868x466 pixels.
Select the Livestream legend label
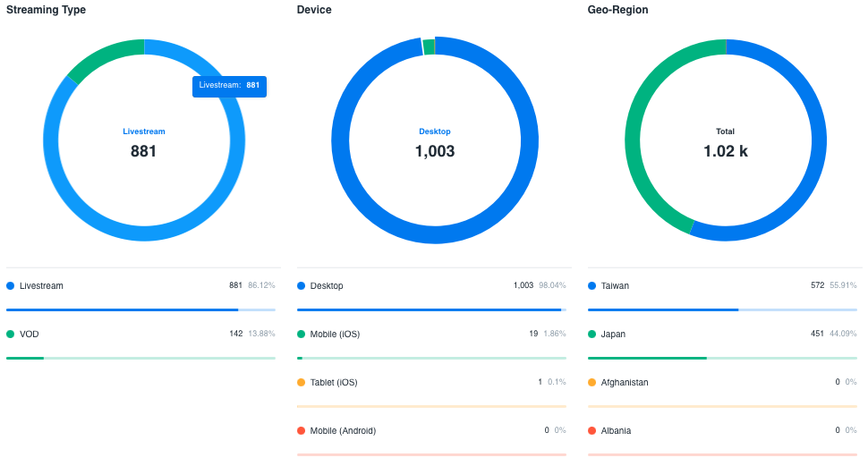[41, 286]
